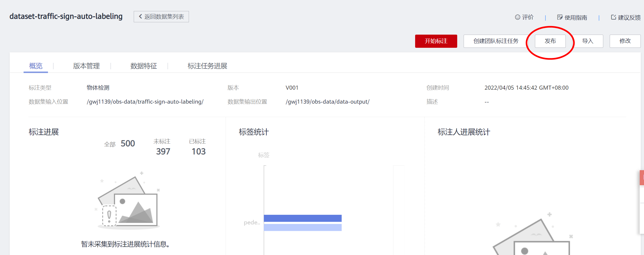Image resolution: width=644 pixels, height=255 pixels.
Task: Click the dark blue pede.. bar in chart
Action: point(303,218)
